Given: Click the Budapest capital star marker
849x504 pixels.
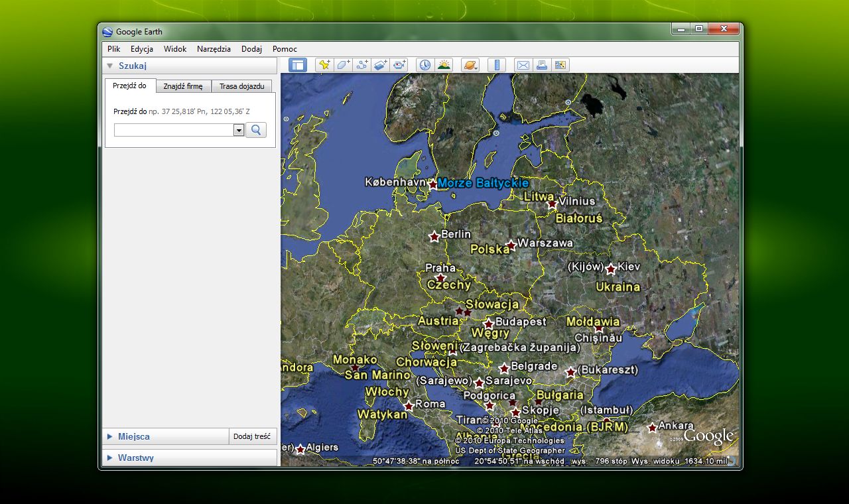Looking at the screenshot, I should click(489, 324).
